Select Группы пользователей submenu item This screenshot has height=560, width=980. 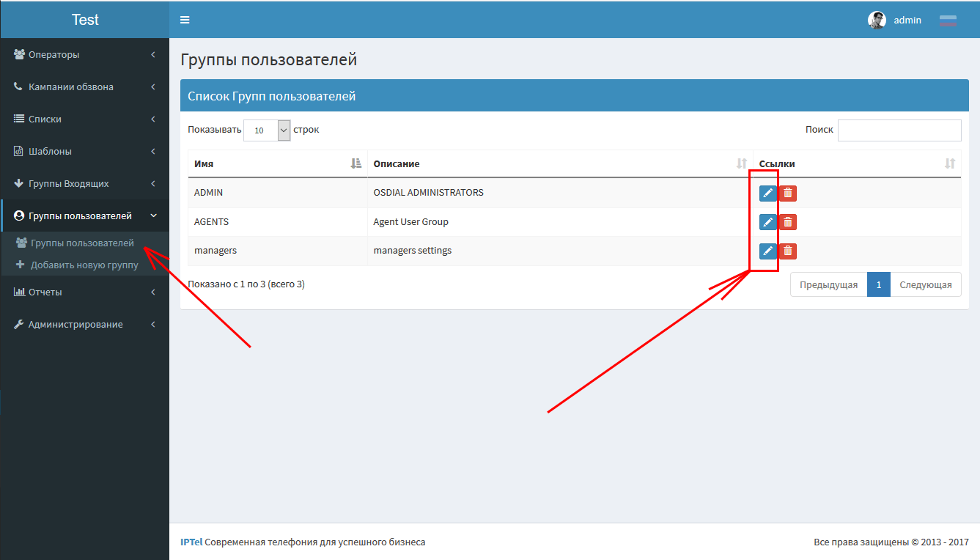click(x=85, y=243)
